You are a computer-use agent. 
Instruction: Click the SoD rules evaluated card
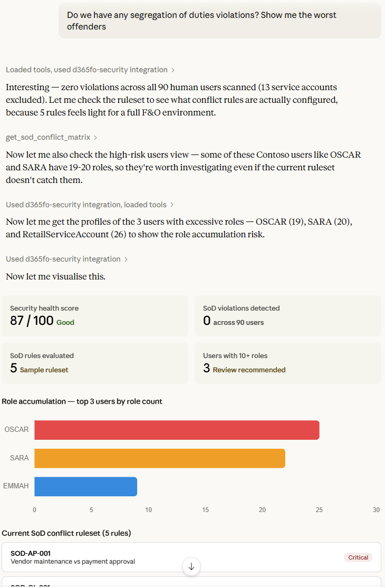(95, 363)
